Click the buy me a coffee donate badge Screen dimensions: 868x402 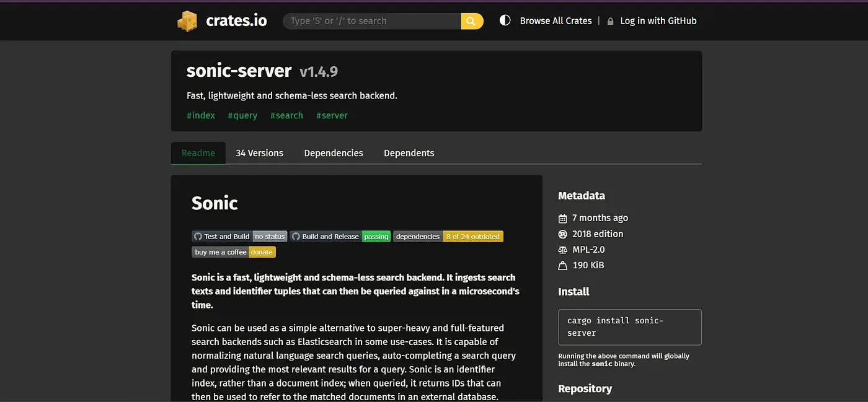[x=234, y=252]
